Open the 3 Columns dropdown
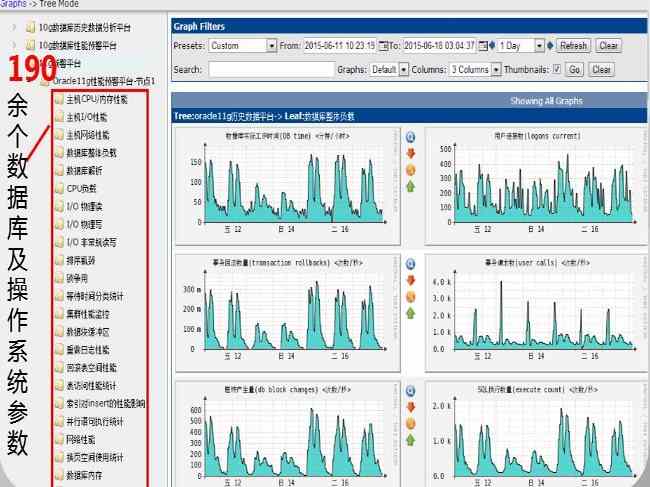The height and width of the screenshot is (487, 650). click(475, 70)
